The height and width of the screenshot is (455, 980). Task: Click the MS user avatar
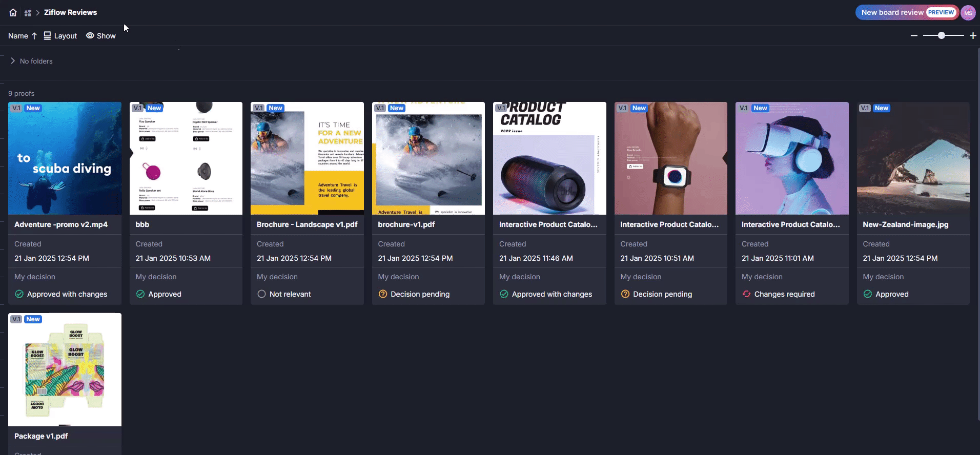pyautogui.click(x=968, y=13)
